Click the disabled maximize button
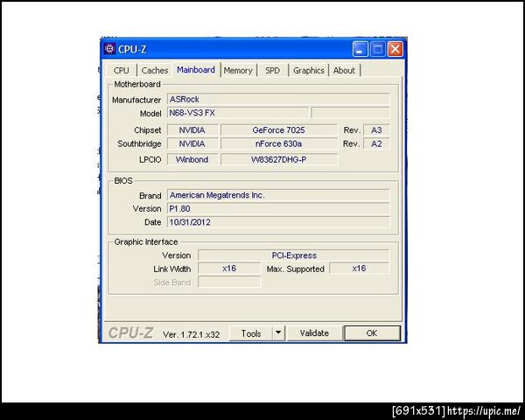 coord(378,49)
